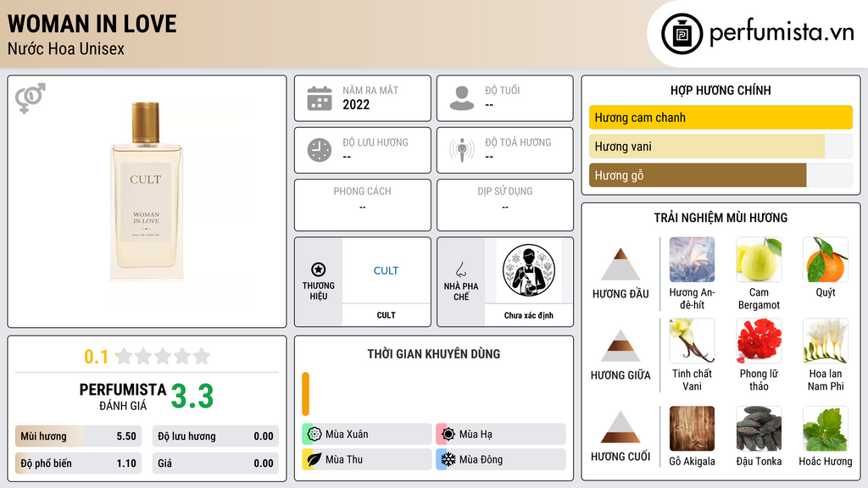Viewport: 868px width, 488px height.
Task: Click the release year 2022
Action: (x=356, y=104)
